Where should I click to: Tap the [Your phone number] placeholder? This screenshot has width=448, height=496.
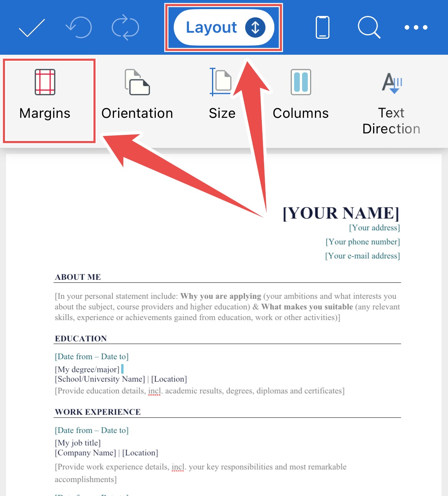point(363,242)
